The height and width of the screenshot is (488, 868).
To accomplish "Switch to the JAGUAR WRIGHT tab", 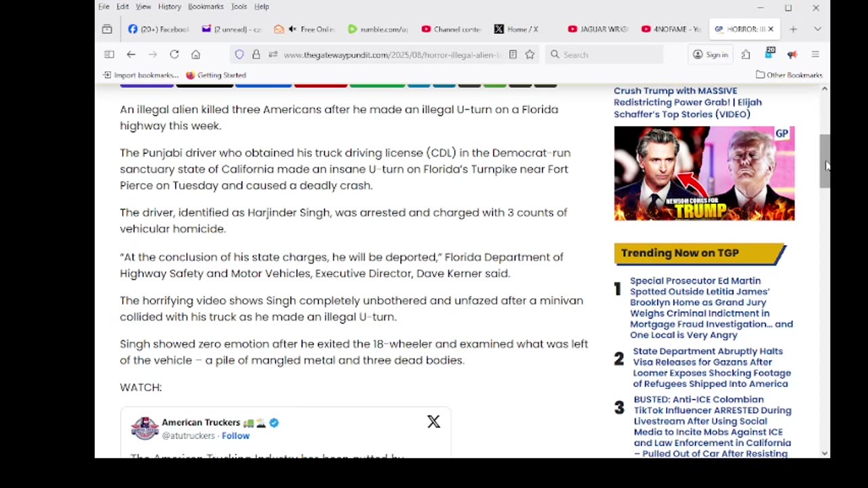I will tap(597, 29).
